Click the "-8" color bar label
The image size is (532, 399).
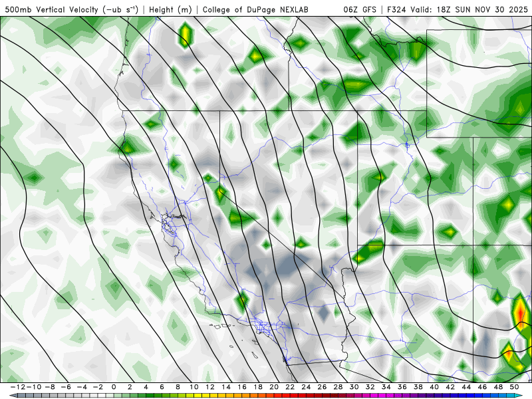[x=49, y=387]
